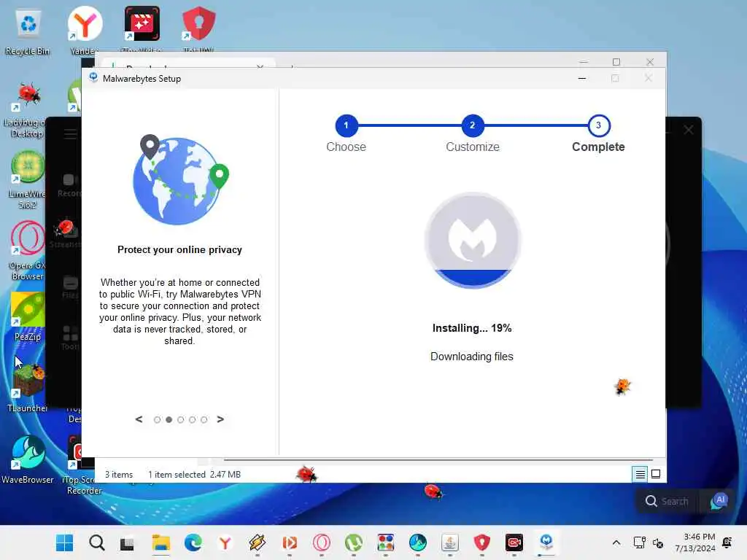This screenshot has width=747, height=560.
Task: Show previous slide in Malwarebytes carousel
Action: point(139,419)
